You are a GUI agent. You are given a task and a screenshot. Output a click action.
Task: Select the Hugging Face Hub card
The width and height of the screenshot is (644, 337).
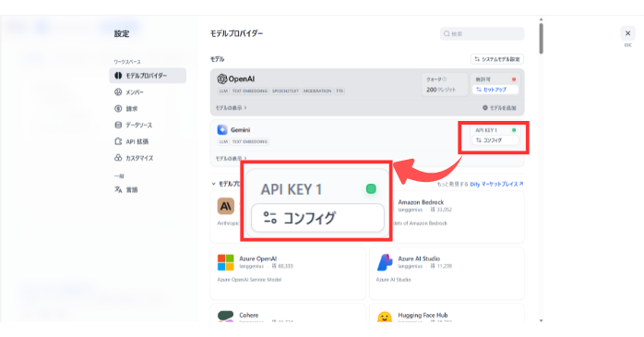447,313
